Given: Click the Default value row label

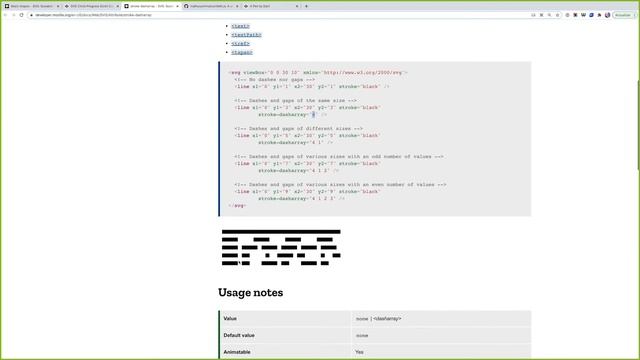Looking at the screenshot, I should click(x=239, y=335).
